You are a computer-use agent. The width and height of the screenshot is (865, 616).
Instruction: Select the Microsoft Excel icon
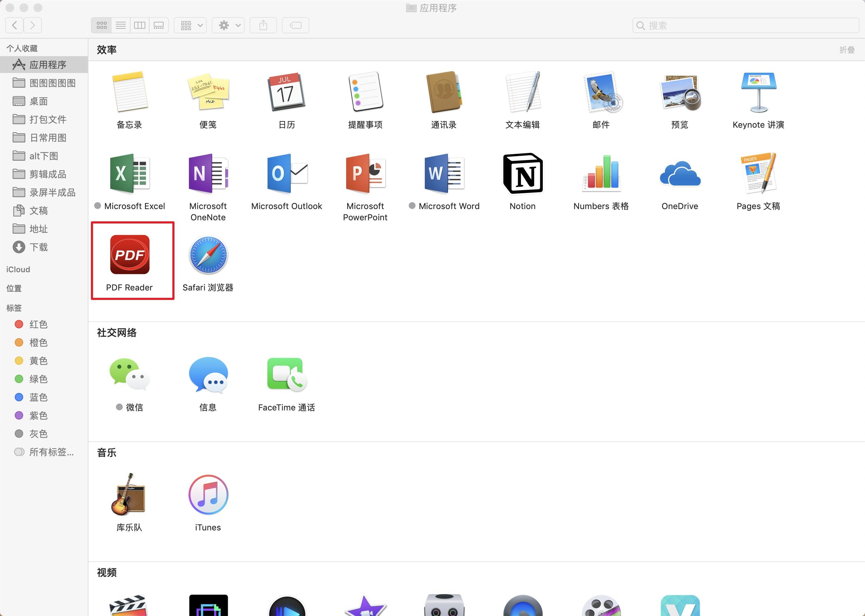(130, 173)
